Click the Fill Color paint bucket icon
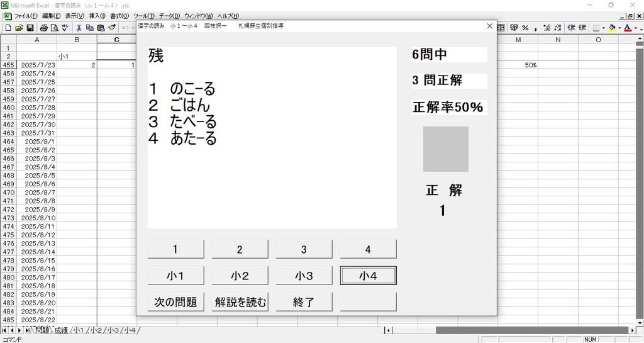644x343 pixels. coord(612,28)
